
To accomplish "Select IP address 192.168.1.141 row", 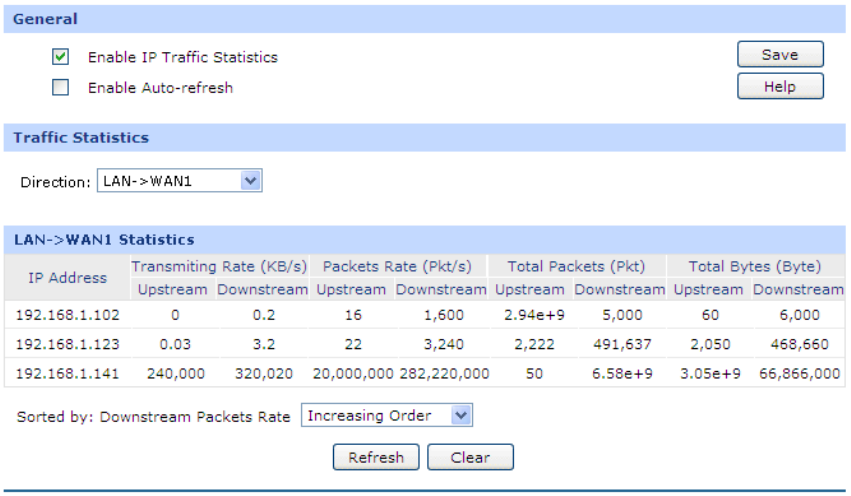I will 67,372.
